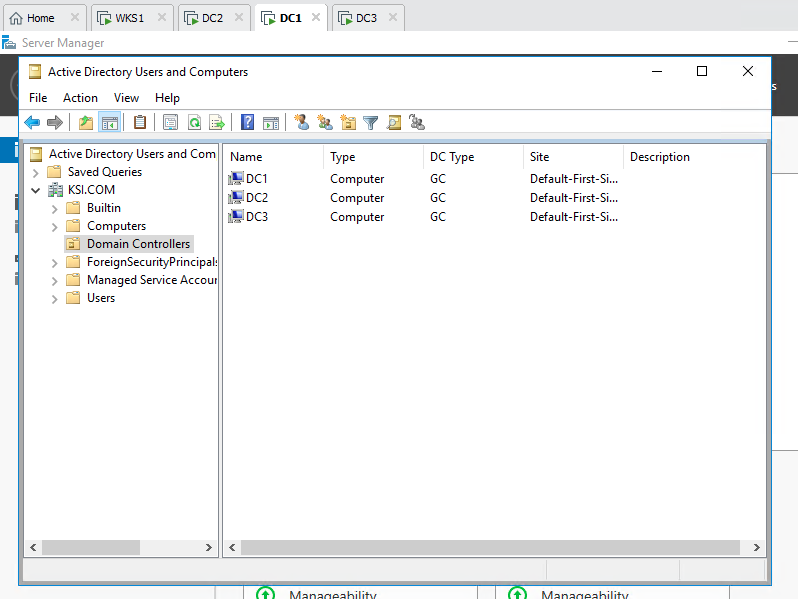Click tree pane horizontal scrollbar right arrow
This screenshot has height=599, width=798.
tap(209, 548)
